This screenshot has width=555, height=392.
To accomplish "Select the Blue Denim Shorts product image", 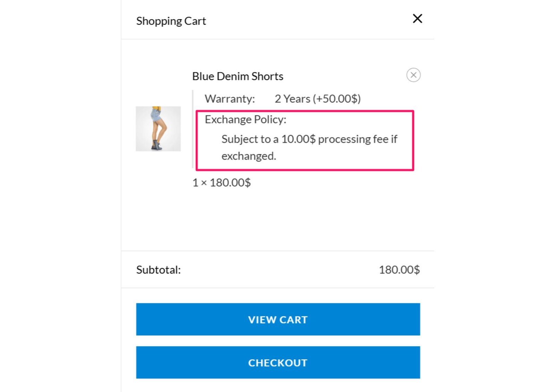I will click(158, 129).
